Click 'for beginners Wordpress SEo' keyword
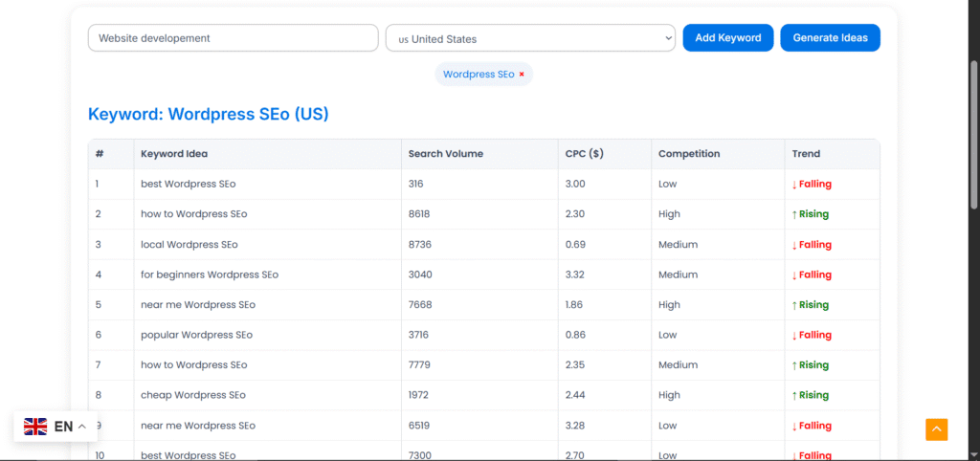Image resolution: width=980 pixels, height=461 pixels. 210,274
